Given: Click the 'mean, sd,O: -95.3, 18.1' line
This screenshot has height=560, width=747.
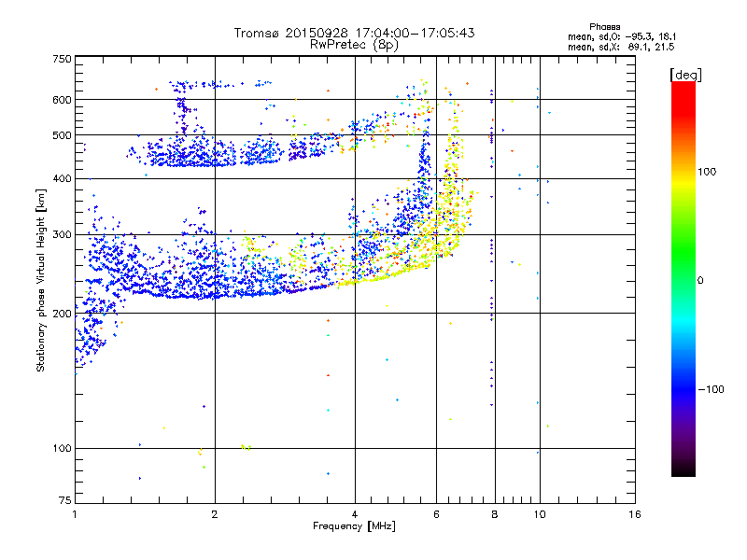Looking at the screenshot, I should pos(622,36).
